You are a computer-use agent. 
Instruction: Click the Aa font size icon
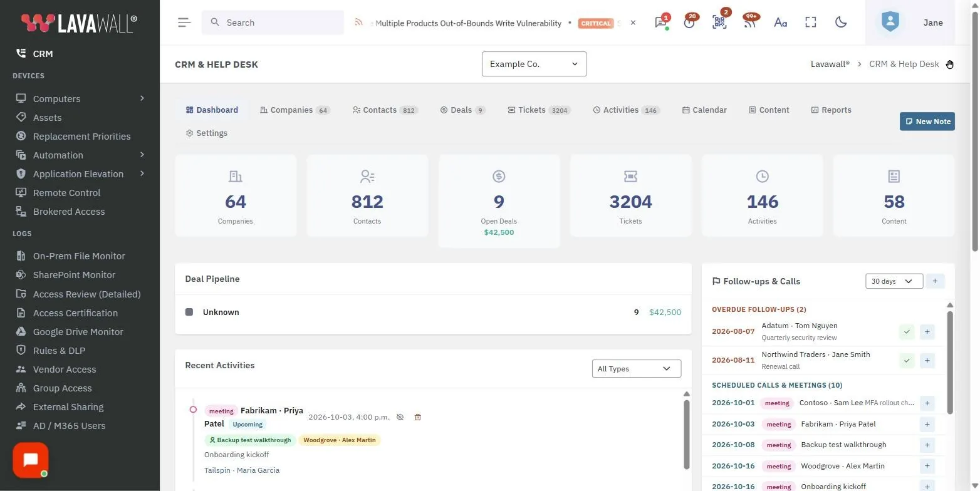click(x=780, y=23)
